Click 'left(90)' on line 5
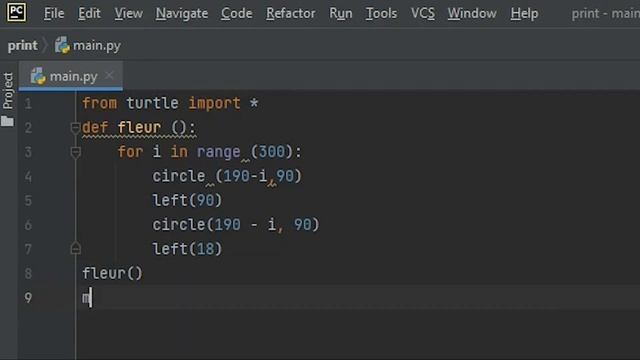This screenshot has height=360, width=640. click(x=187, y=200)
